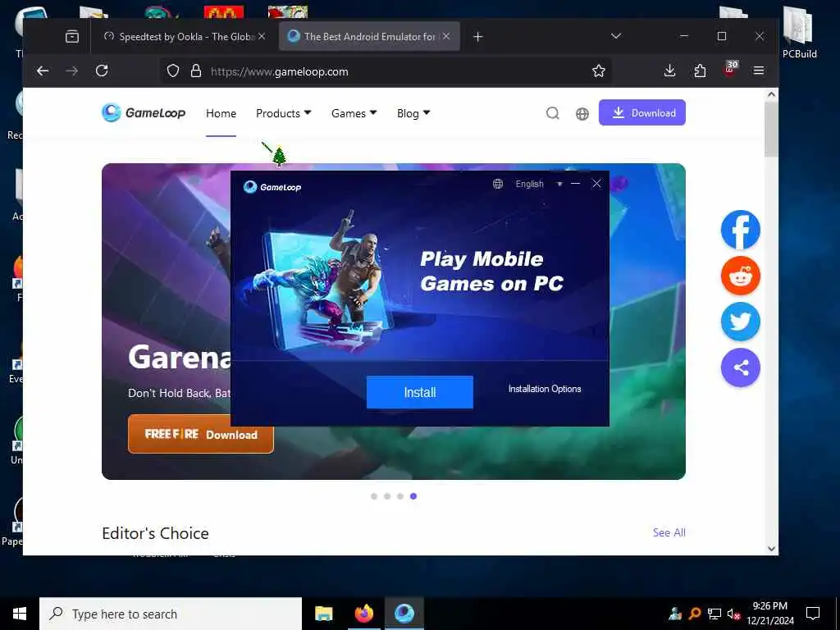The width and height of the screenshot is (840, 630).
Task: Open File Explorer from the taskbar
Action: tap(323, 614)
